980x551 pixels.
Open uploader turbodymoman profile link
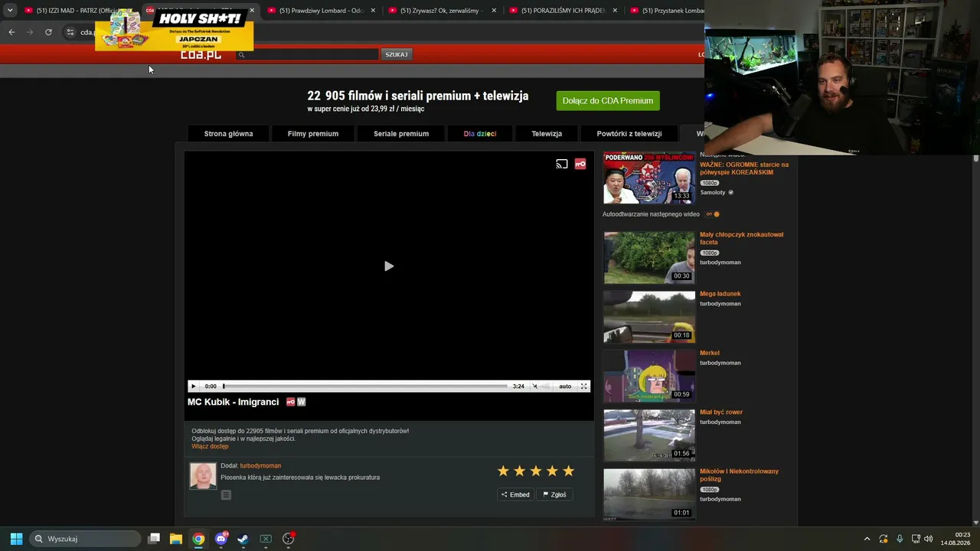[260, 465]
